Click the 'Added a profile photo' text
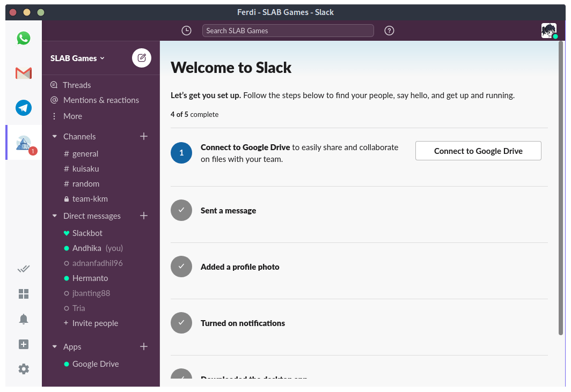The width and height of the screenshot is (571, 392). (x=240, y=267)
